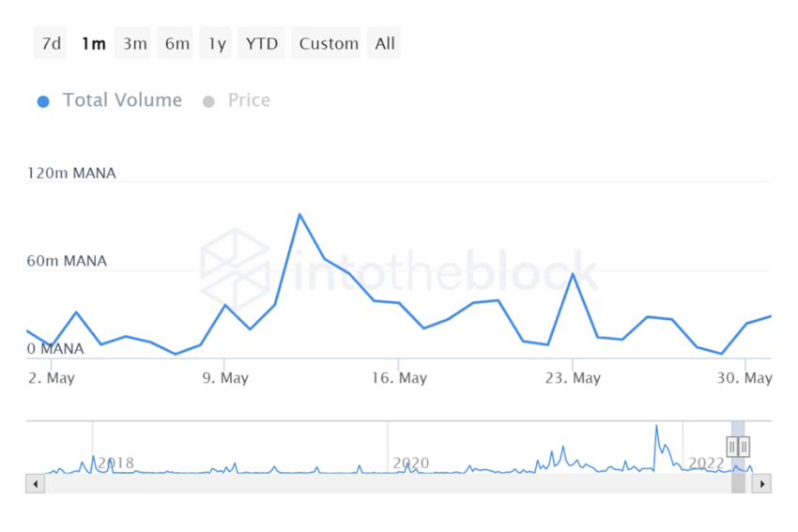Viewport: 798px width, 532px height.
Task: Show All time data
Action: click(384, 43)
